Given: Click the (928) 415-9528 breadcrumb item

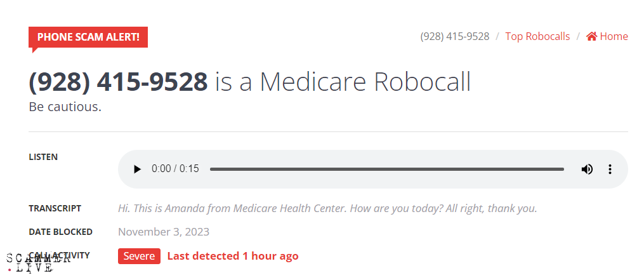Looking at the screenshot, I should pyautogui.click(x=454, y=36).
